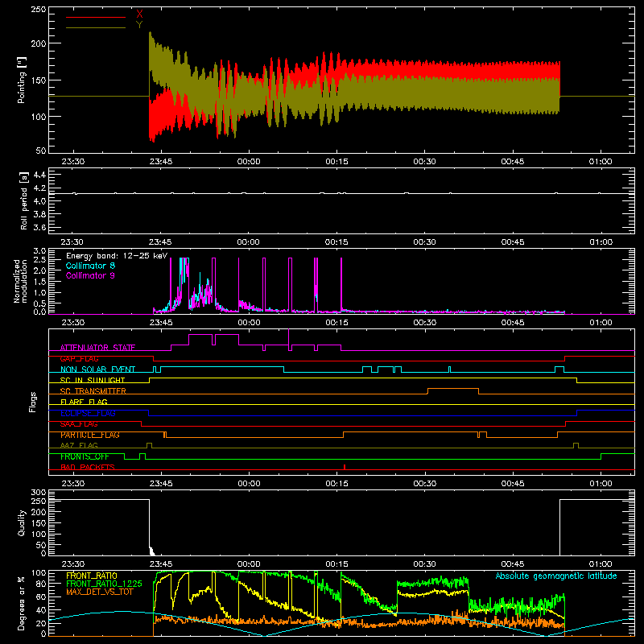Click 00:00 time label under Quality plot
644x644 pixels.
tap(249, 564)
